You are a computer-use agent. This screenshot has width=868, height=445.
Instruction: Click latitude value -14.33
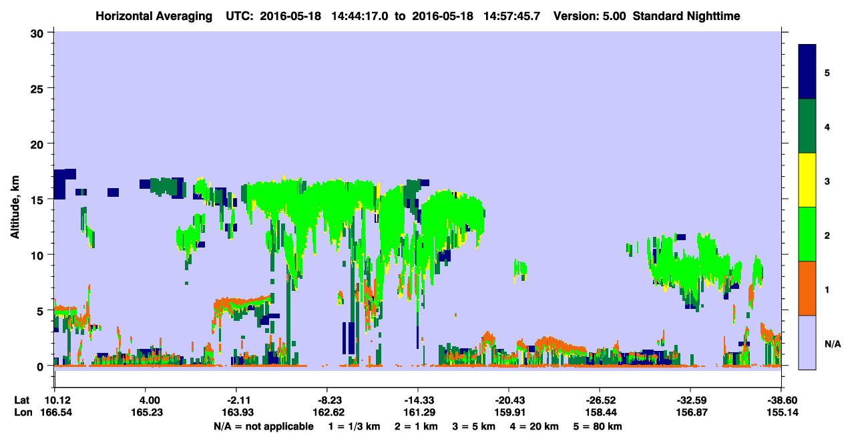coord(418,400)
